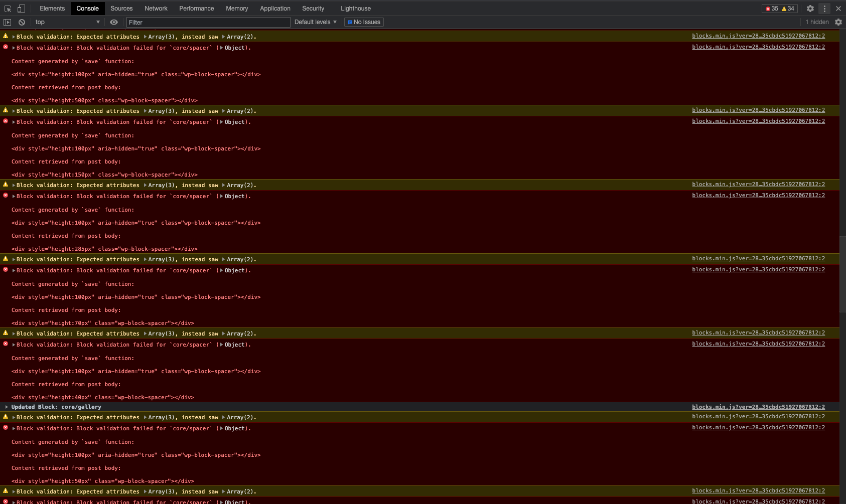Switch to the Performance tab
This screenshot has width=846, height=504.
coord(197,9)
